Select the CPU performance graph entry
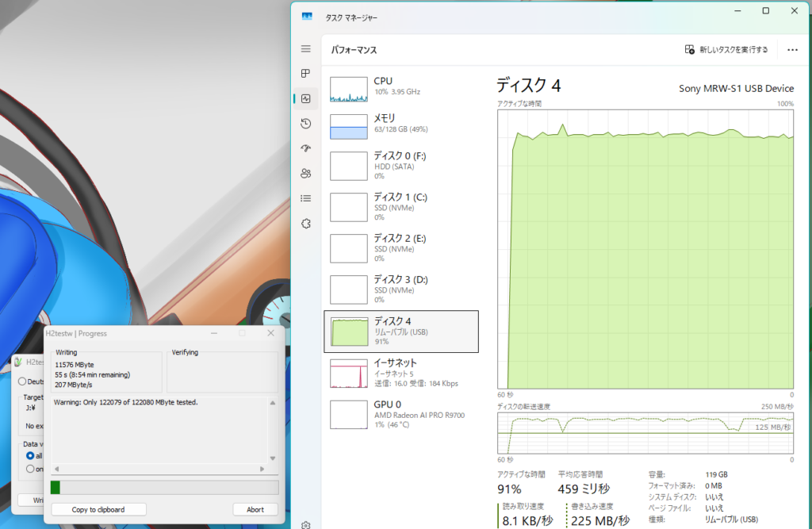The height and width of the screenshot is (529, 812). 403,89
